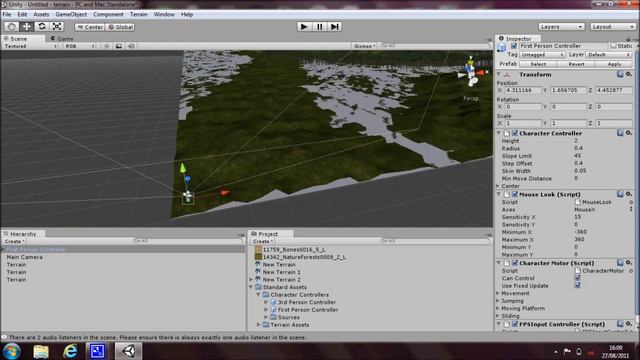Viewport: 640px width, 360px height.
Task: Select the Scale tool in toolbar
Action: [x=57, y=27]
